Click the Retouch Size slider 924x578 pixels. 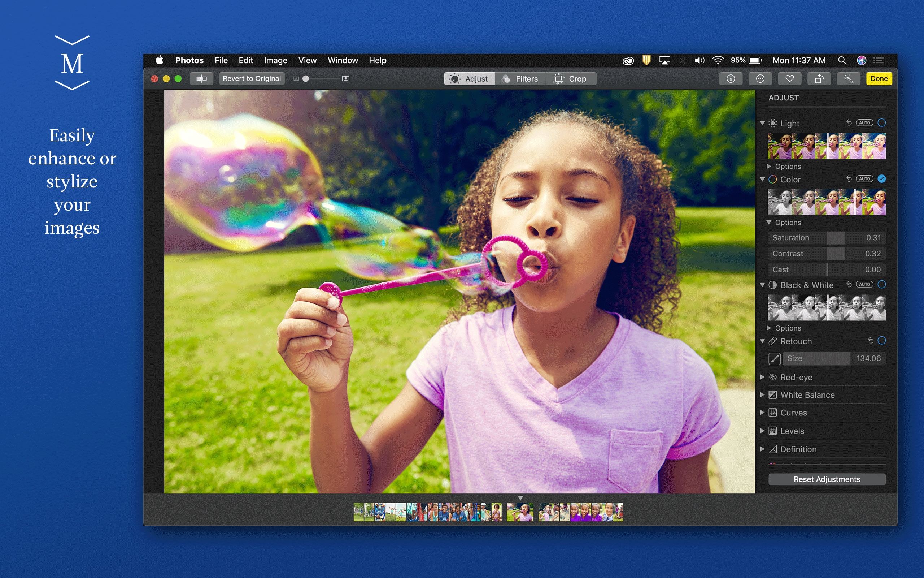coord(834,359)
